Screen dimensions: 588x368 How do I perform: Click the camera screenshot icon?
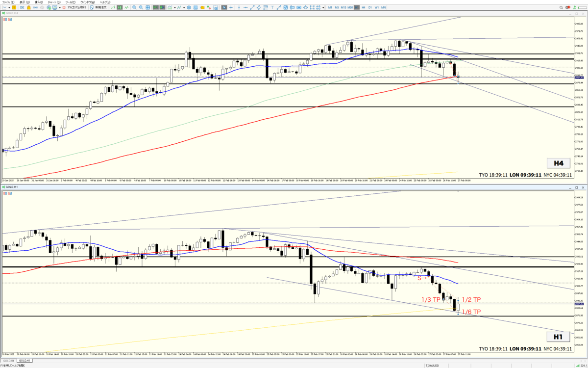(216, 7)
